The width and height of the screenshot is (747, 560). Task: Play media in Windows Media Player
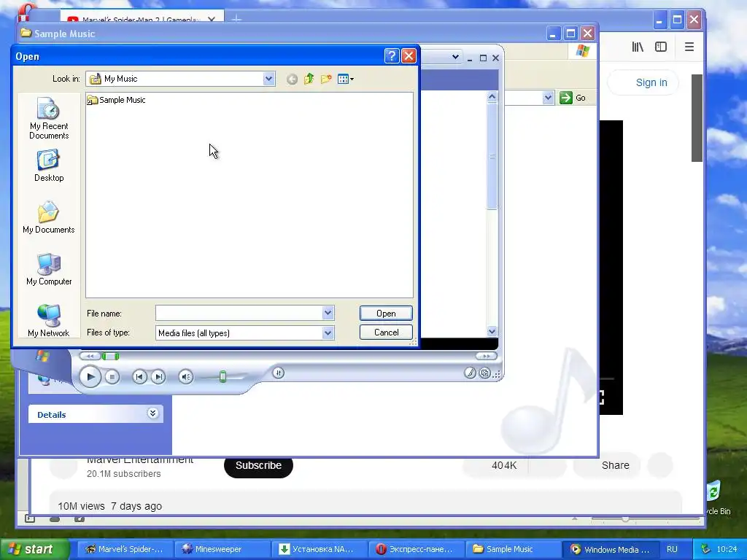pos(90,377)
